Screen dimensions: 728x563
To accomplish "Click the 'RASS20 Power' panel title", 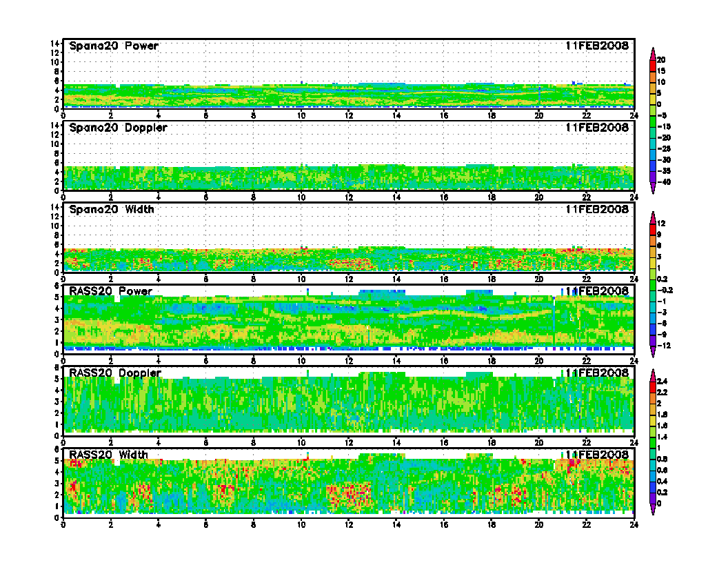I will pyautogui.click(x=110, y=291).
